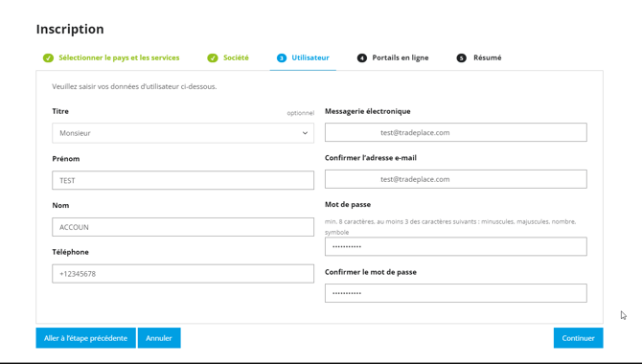
Task: Click Aller à l'étape précédente button
Action: point(85,338)
